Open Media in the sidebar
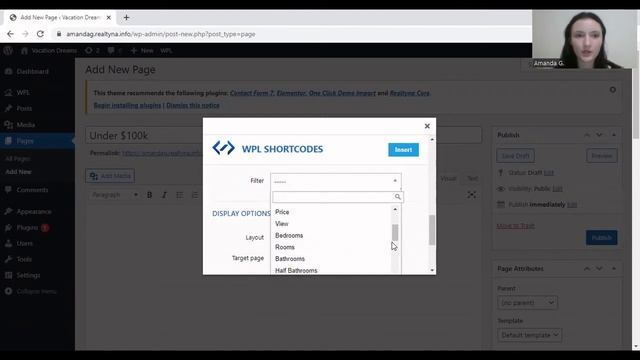This screenshot has height=360, width=640. [x=26, y=125]
